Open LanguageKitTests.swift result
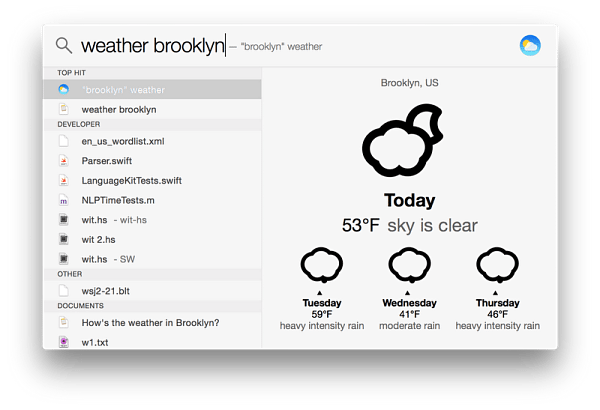The width and height of the screenshot is (600, 410). 152,181
